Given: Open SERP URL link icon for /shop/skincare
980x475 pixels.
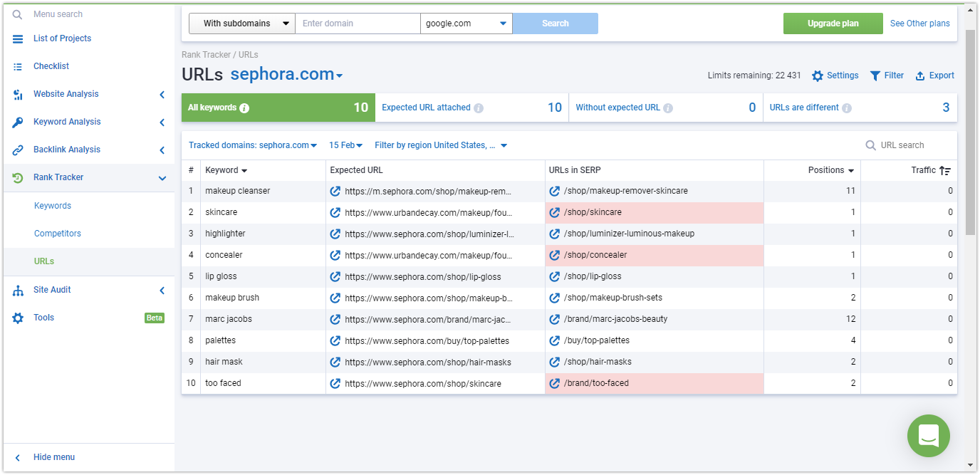Looking at the screenshot, I should tap(555, 212).
